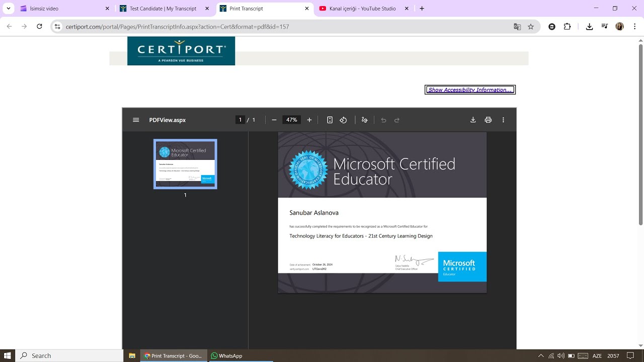Download the PDF certificate
The width and height of the screenshot is (644, 362).
click(x=473, y=120)
